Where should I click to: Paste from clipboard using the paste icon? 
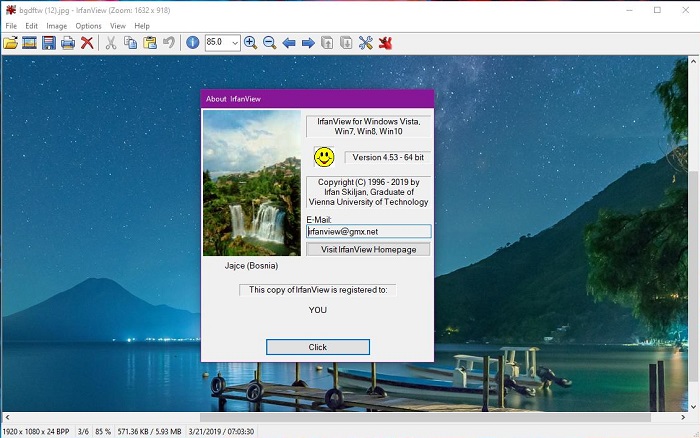click(x=150, y=43)
